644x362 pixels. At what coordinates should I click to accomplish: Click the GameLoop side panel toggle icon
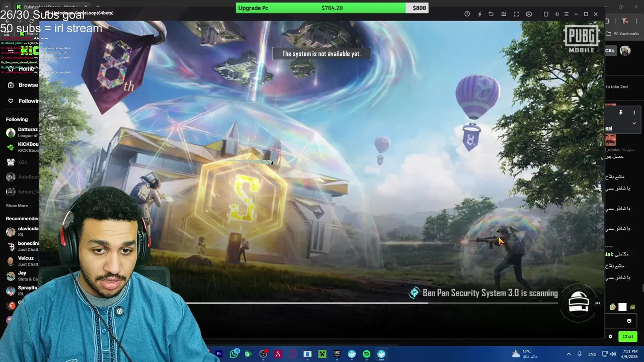point(546,14)
